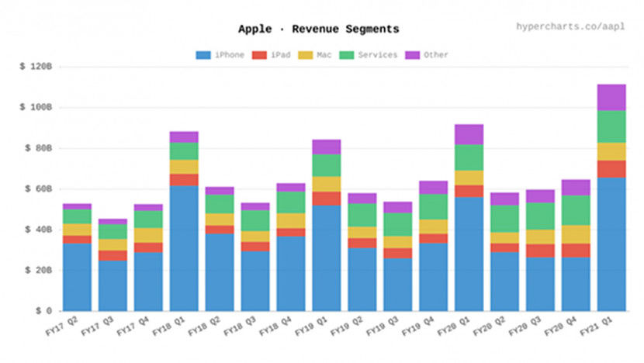This screenshot has width=644, height=363.
Task: Click the $ 100B y-axis label
Action: click(x=36, y=107)
